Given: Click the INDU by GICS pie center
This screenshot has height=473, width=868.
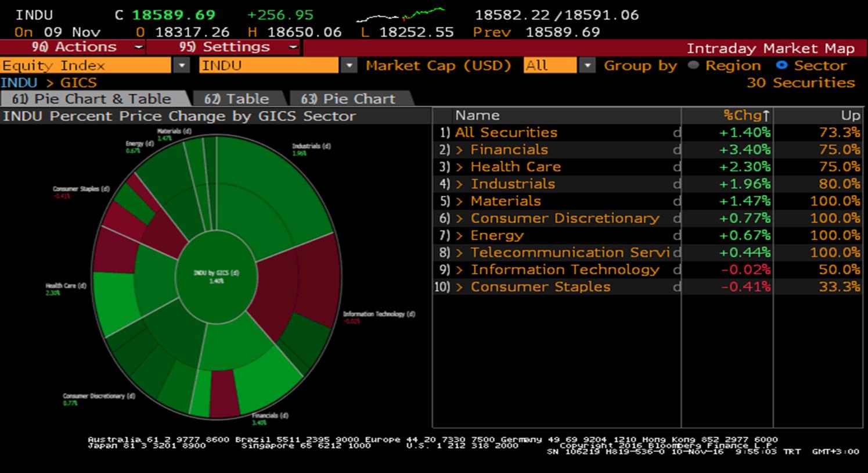Looking at the screenshot, I should (x=216, y=276).
